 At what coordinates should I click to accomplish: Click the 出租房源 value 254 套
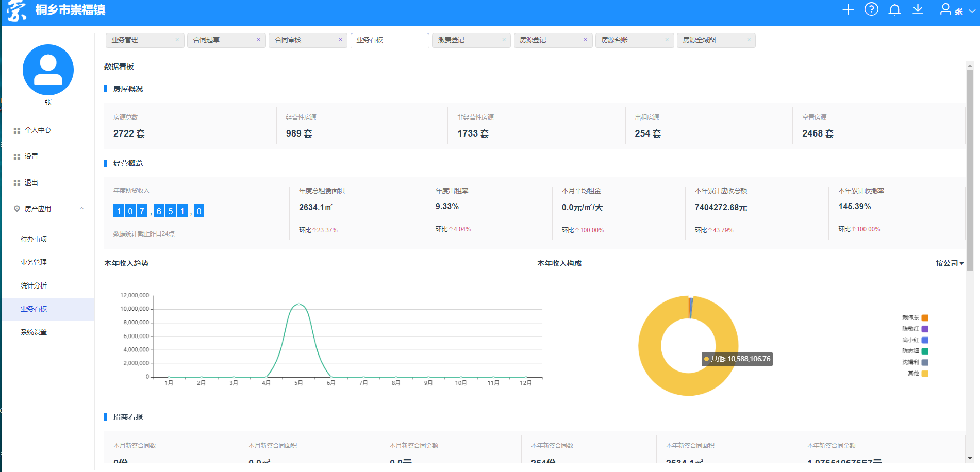coord(647,133)
